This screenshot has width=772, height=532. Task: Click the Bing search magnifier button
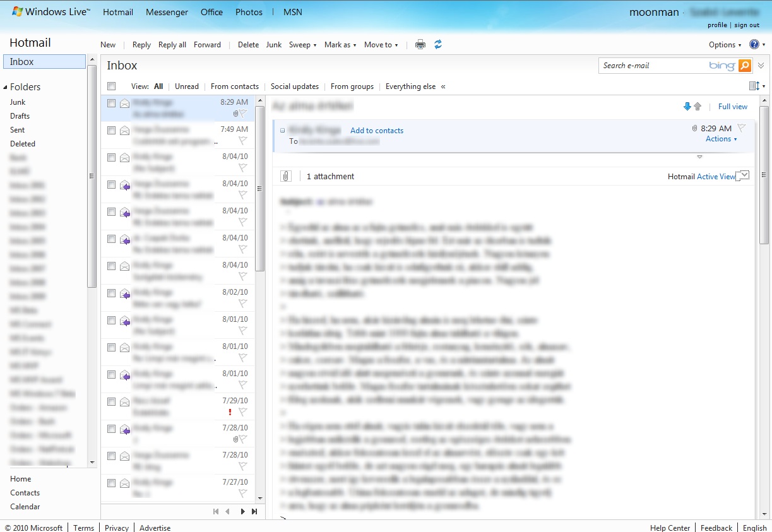tap(745, 65)
